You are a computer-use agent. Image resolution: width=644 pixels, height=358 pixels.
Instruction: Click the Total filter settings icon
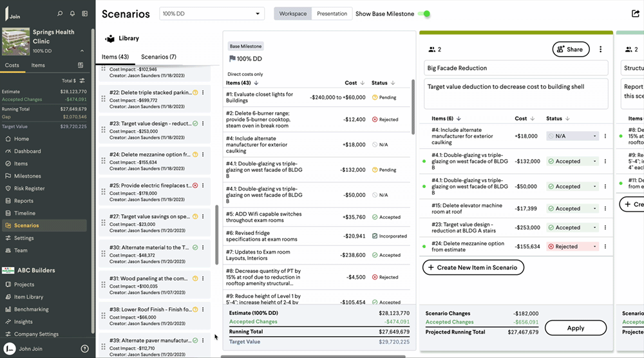pyautogui.click(x=82, y=80)
